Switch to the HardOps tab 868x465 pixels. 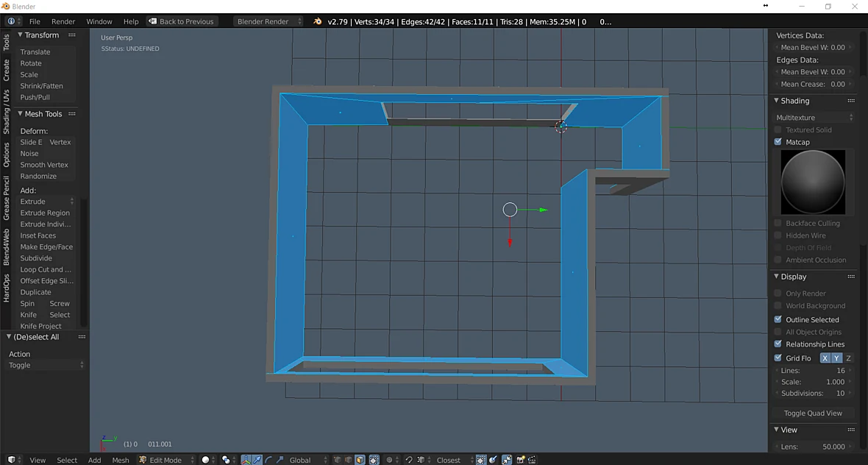(6, 288)
